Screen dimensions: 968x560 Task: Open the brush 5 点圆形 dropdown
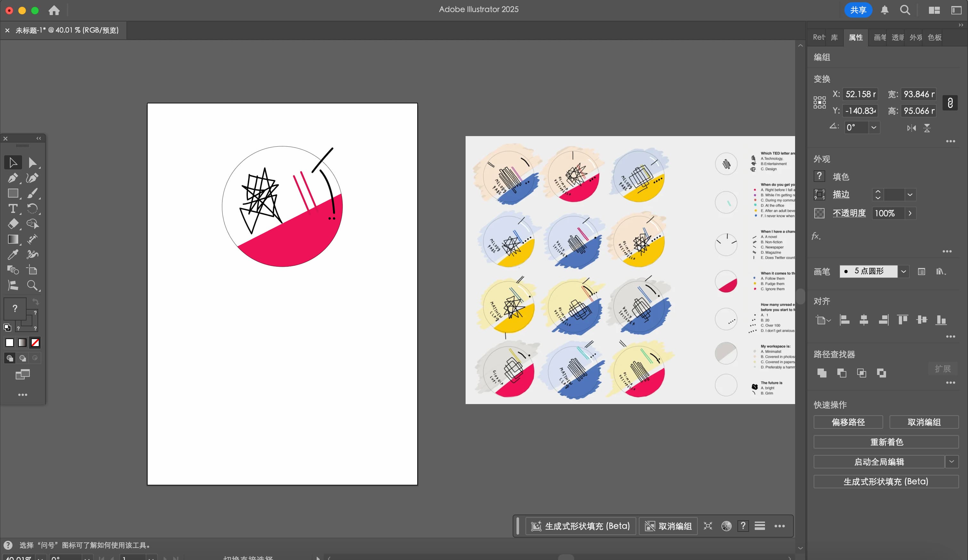point(903,272)
